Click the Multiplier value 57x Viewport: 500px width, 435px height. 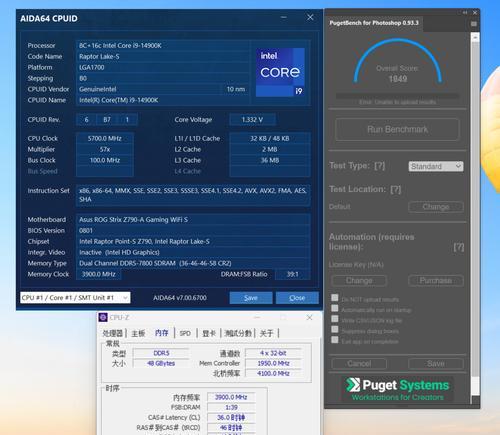tap(105, 149)
